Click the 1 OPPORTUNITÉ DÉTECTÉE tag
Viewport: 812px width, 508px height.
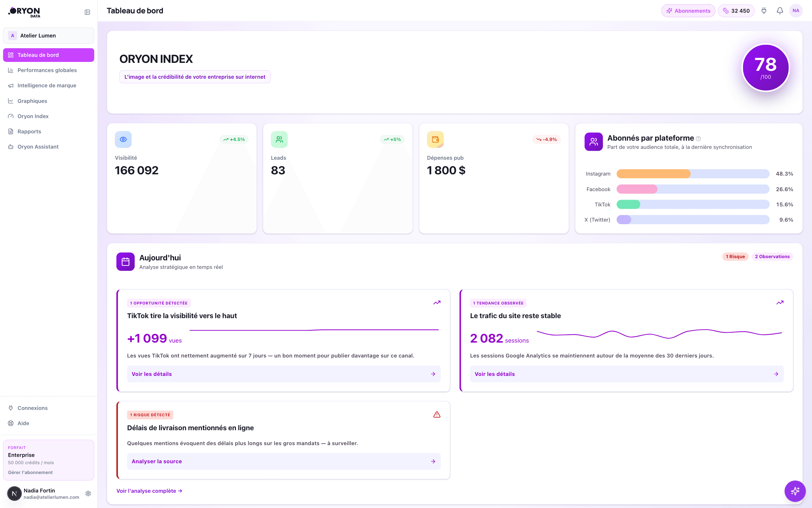(x=159, y=303)
